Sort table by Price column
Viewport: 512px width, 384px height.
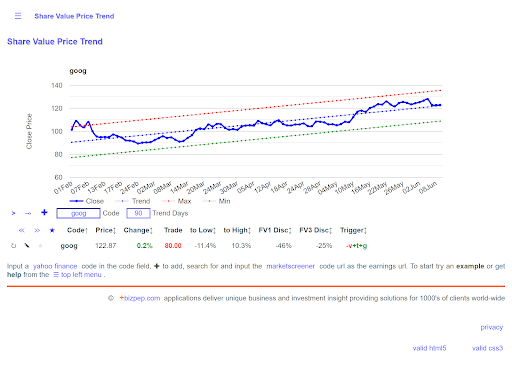click(x=105, y=230)
